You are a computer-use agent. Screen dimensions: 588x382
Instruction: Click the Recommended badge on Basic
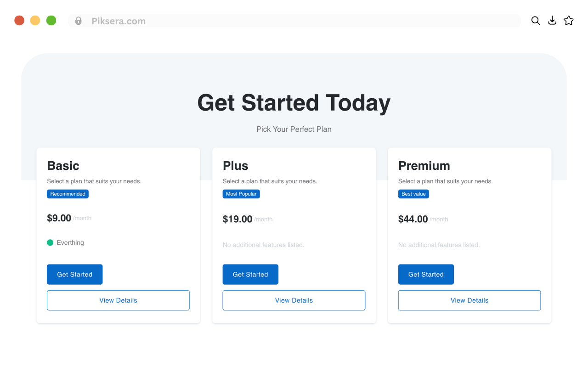68,194
